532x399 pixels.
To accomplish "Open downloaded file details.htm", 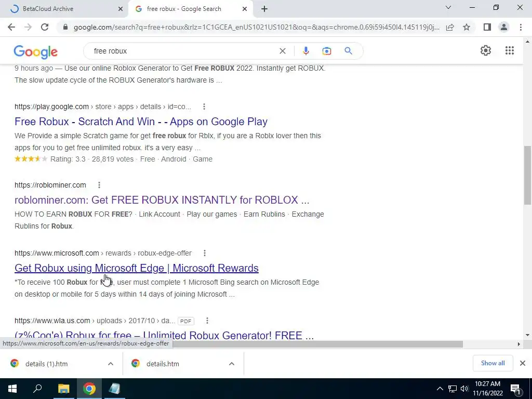I will (x=163, y=364).
